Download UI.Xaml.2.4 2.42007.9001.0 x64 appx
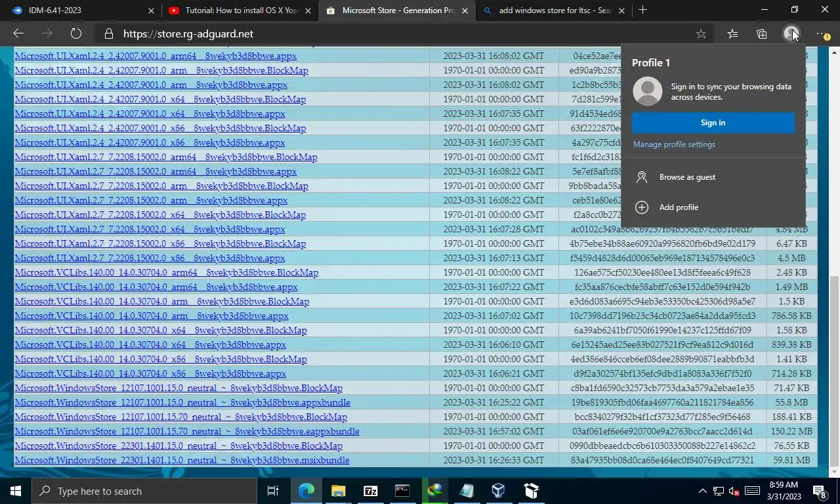The height and width of the screenshot is (504, 840). point(150,114)
